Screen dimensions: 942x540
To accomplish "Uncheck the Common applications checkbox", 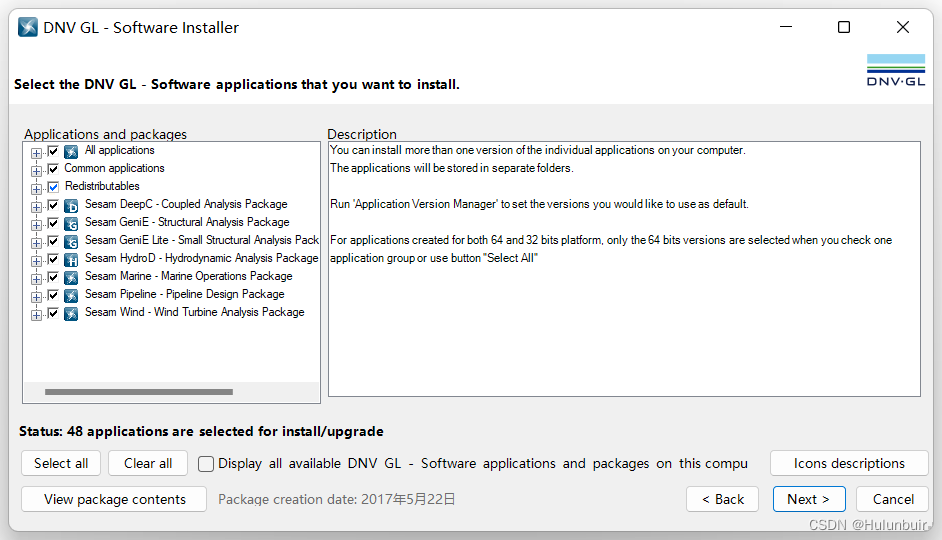I will coord(53,169).
